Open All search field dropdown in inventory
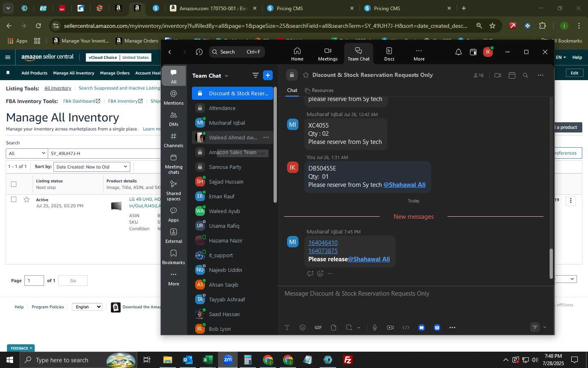Screen dimensions: 588x368 click(27, 153)
